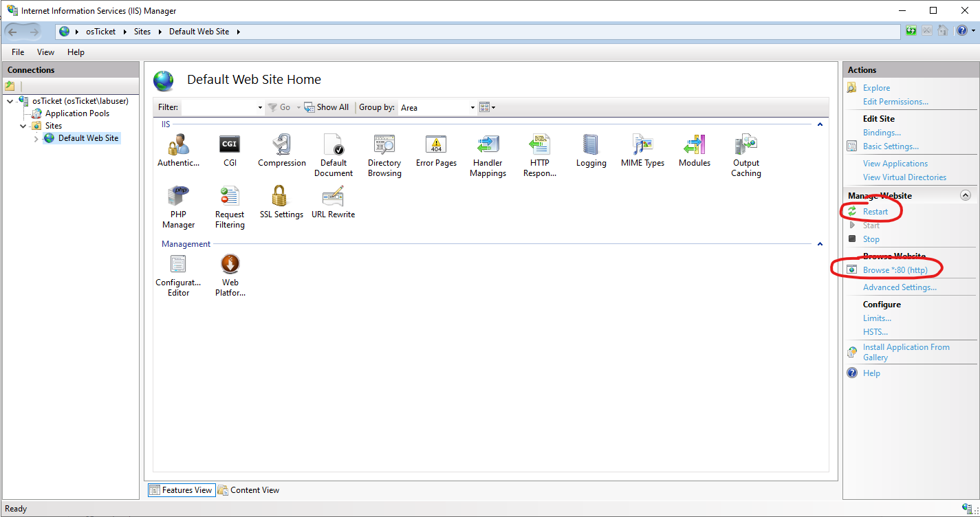Click the refresh page icon in address bar
This screenshot has width=980, height=517.
(x=911, y=31)
